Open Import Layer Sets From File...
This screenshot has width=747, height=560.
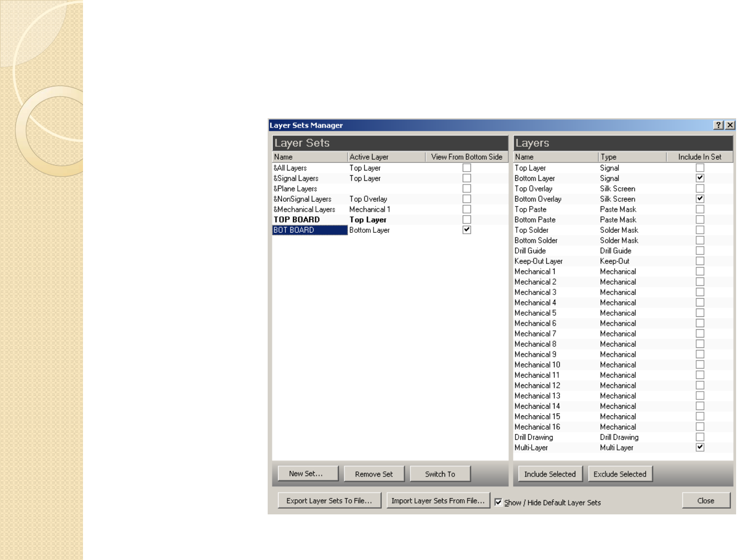click(438, 500)
